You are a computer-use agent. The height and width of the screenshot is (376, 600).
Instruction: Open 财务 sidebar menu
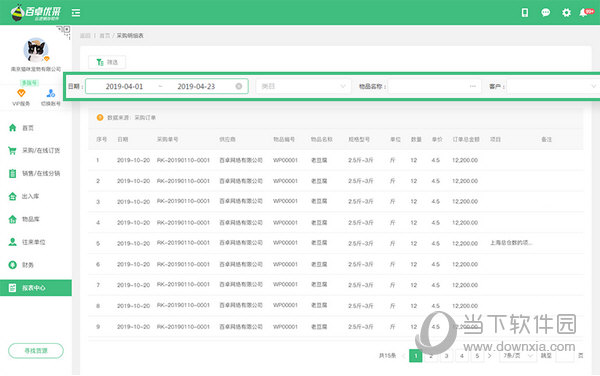pos(21,265)
